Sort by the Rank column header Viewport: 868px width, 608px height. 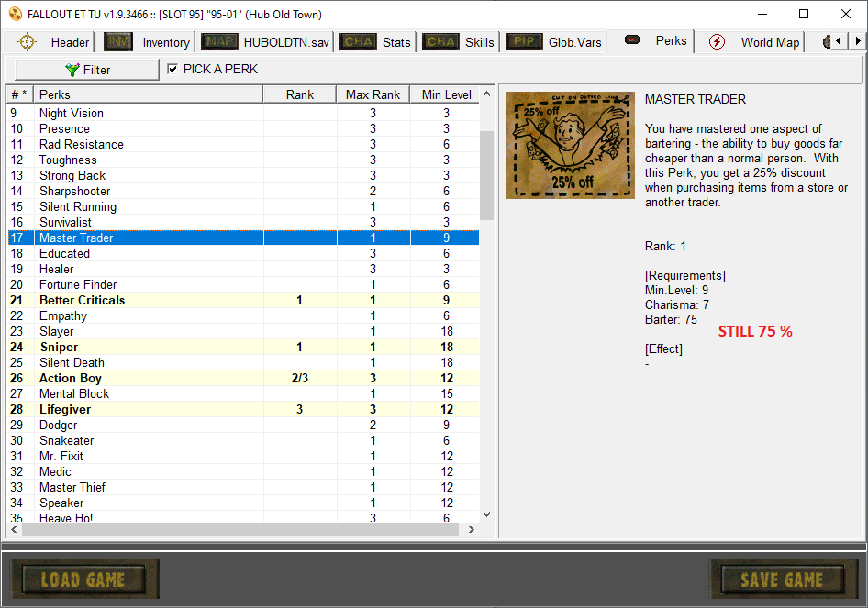coord(299,94)
